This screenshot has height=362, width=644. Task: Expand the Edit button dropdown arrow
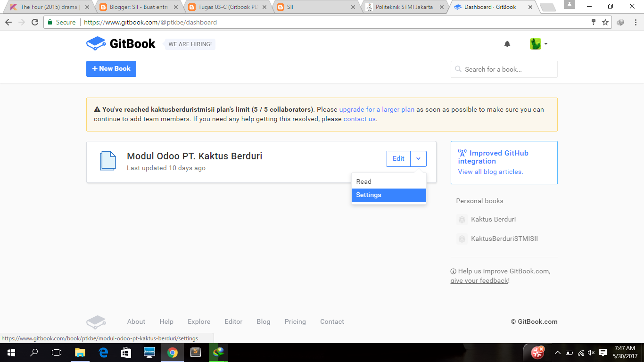[x=418, y=158]
